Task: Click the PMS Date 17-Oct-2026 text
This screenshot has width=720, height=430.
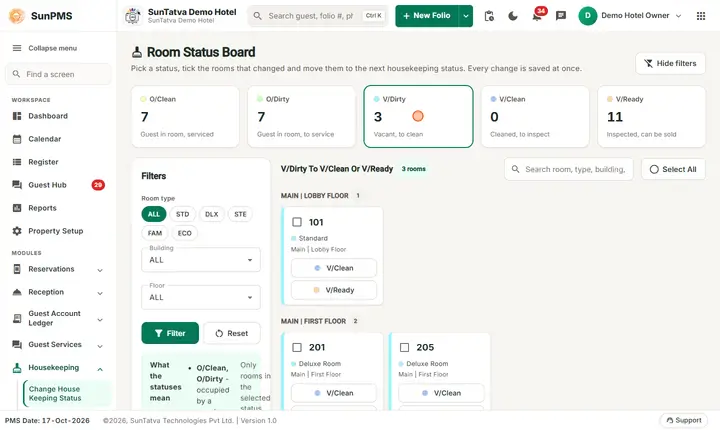Action: (x=47, y=420)
